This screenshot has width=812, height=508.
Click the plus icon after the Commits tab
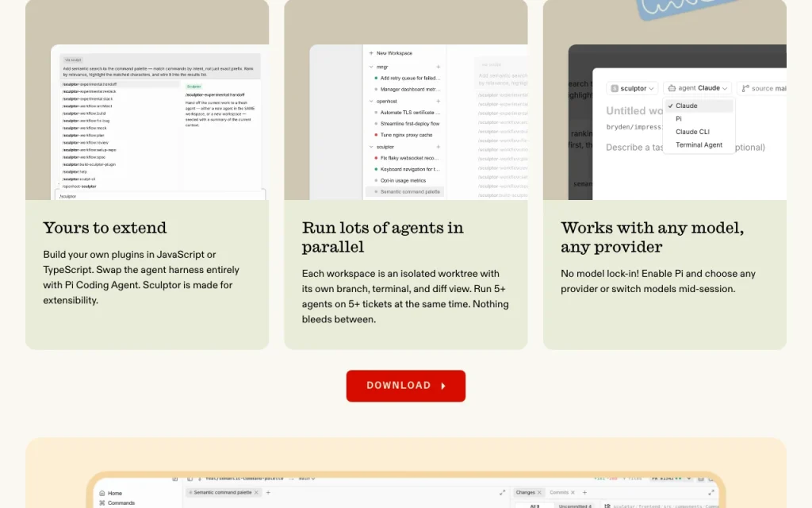(584, 492)
